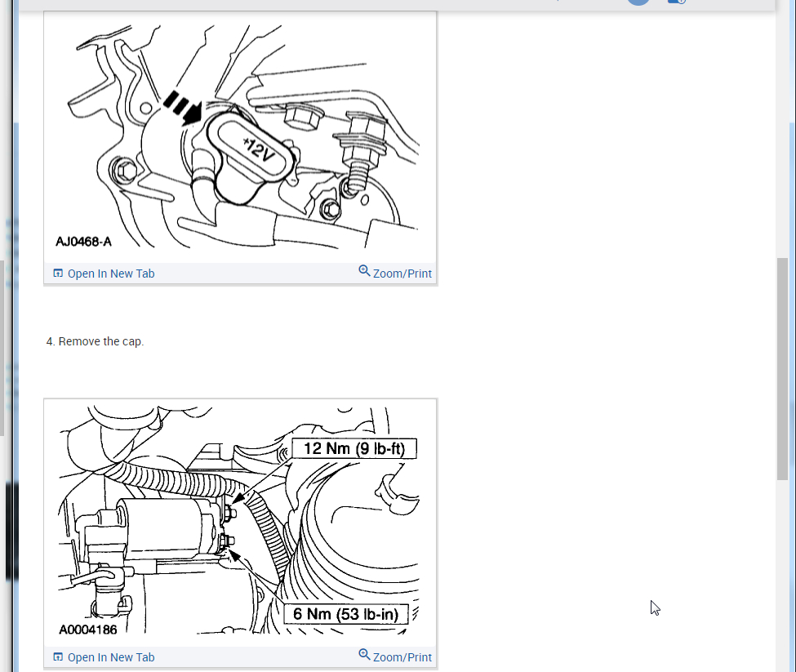The image size is (796, 672).
Task: Click new-tab icon beside A0004186 diagram
Action: (x=58, y=656)
